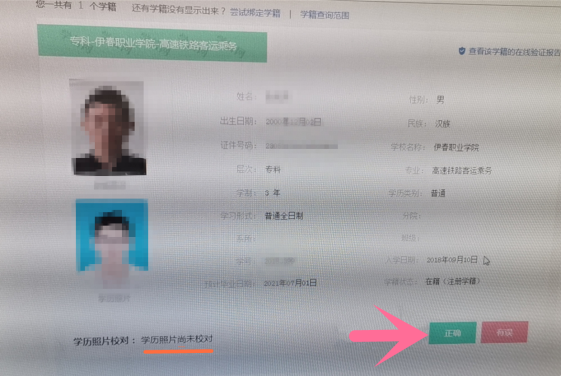
Task: Click the 普通全日制 study form value
Action: (x=284, y=216)
